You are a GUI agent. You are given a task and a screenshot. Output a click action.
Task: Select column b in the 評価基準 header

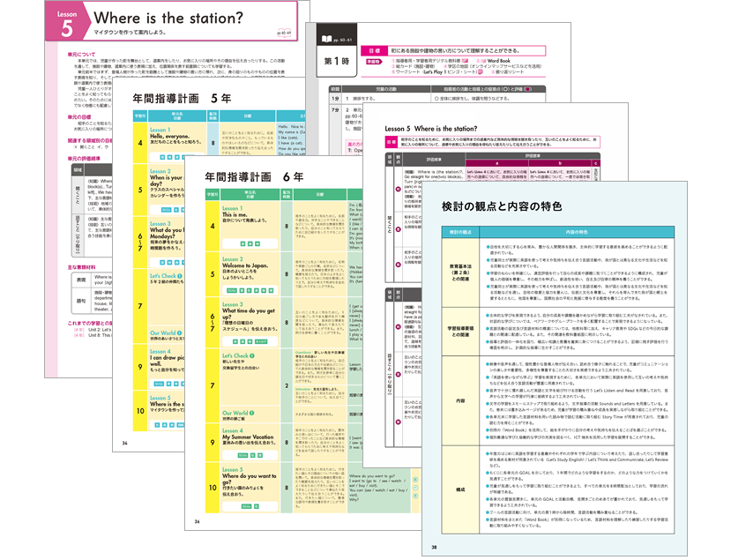pos(559,161)
